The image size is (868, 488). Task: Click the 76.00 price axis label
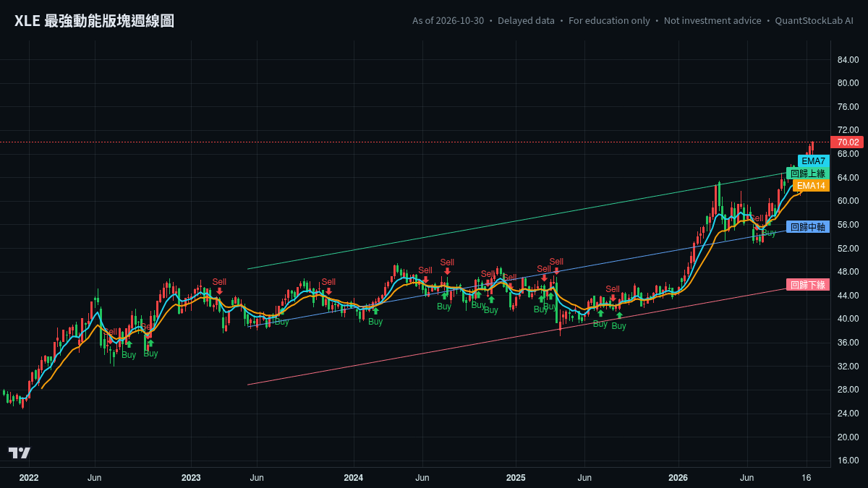pos(848,107)
